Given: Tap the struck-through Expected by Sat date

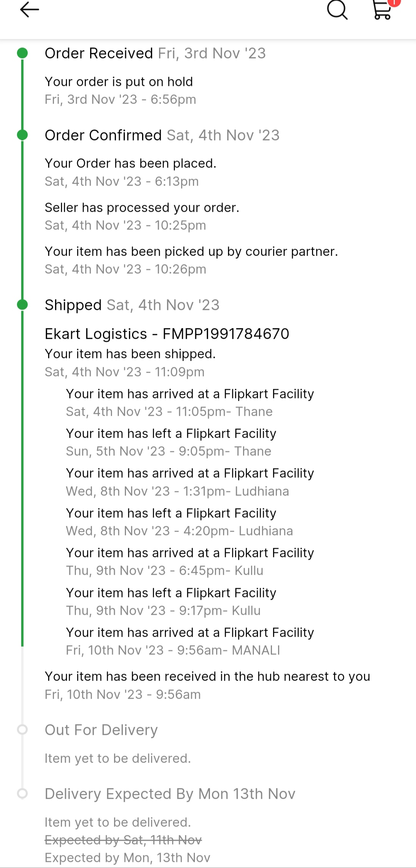Looking at the screenshot, I should point(123,840).
